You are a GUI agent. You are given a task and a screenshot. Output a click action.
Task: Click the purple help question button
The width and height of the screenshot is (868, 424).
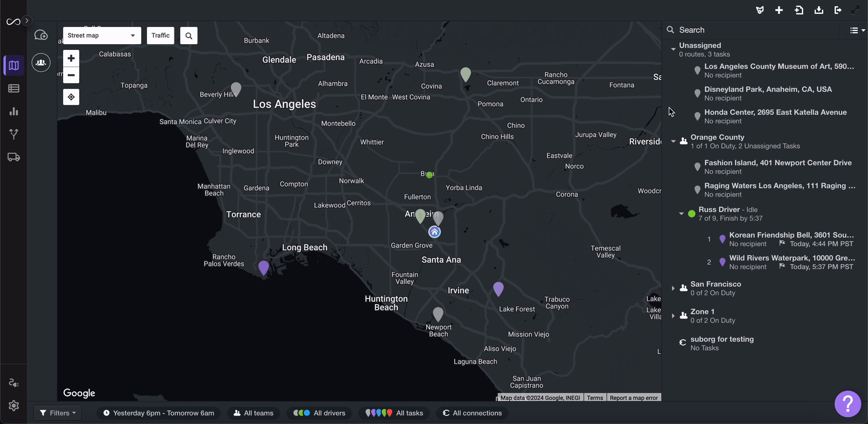pos(848,404)
